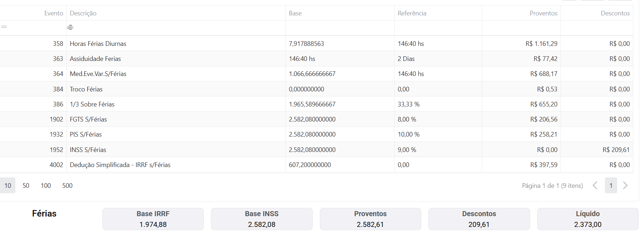Image resolution: width=644 pixels, height=233 pixels.
Task: Set page size to 100 items
Action: [46, 185]
